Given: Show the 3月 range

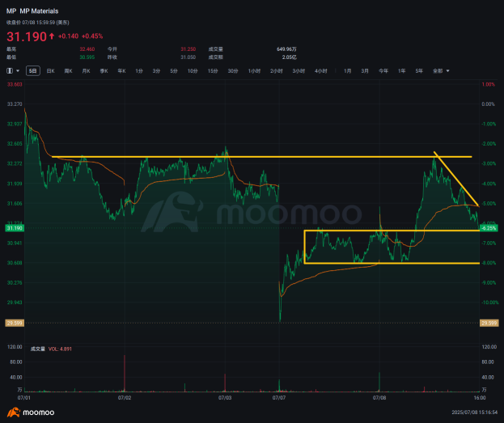Looking at the screenshot, I should tap(365, 70).
